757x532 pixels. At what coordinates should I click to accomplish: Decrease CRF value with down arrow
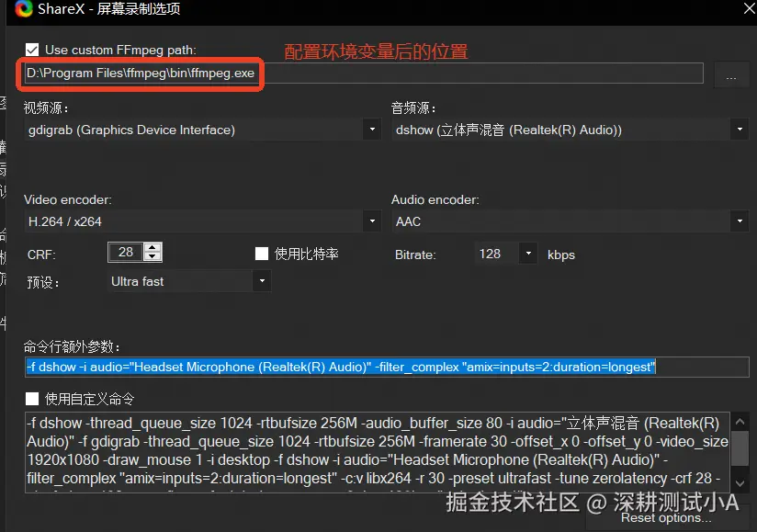[x=153, y=256]
